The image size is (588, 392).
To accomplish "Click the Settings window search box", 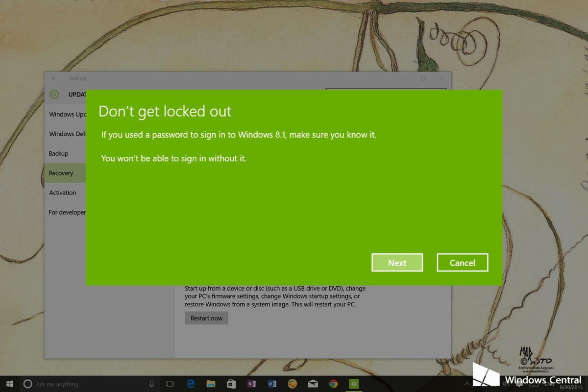I will point(386,90).
